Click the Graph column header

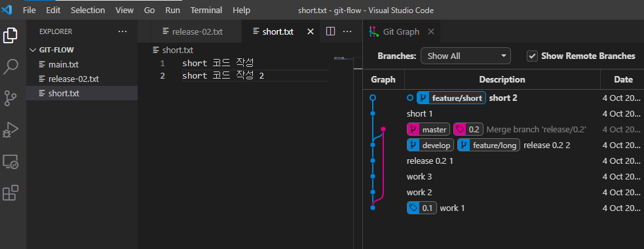point(383,80)
